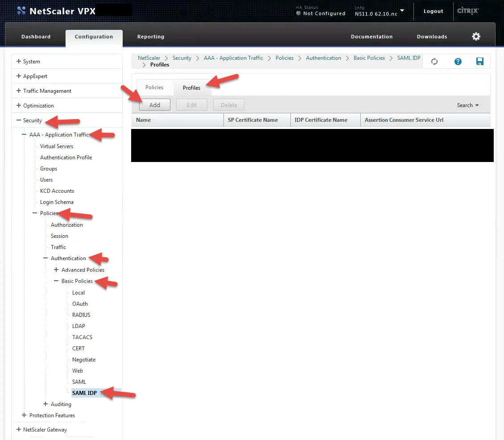Screen dimensions: 504x440
Task: Expand the System node
Action: 19,61
